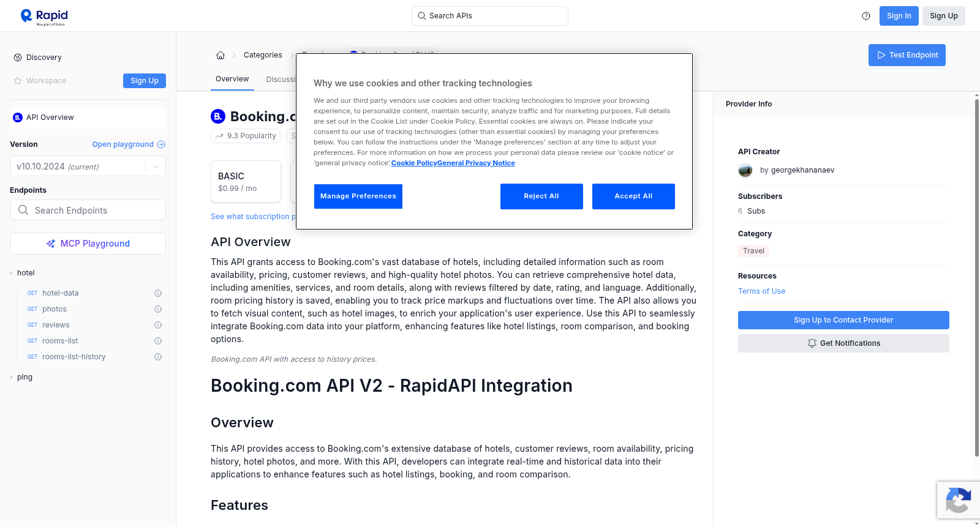Click the info icon for hotel-data

(158, 293)
